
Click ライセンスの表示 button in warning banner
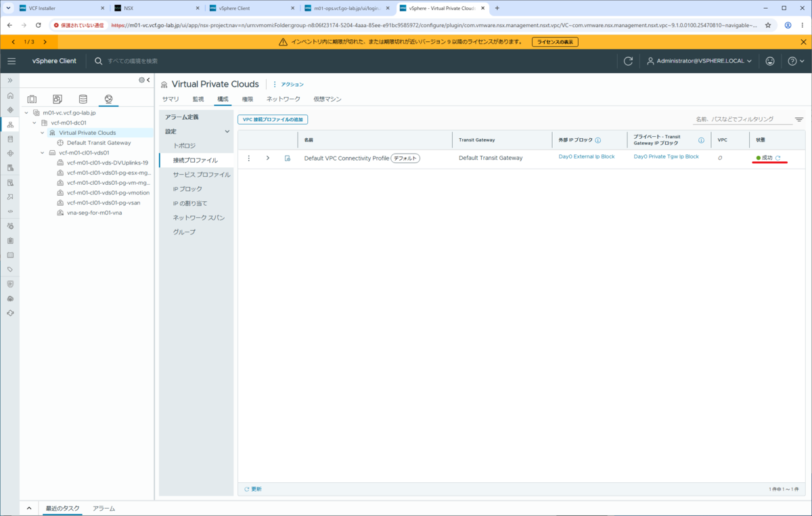tap(555, 42)
